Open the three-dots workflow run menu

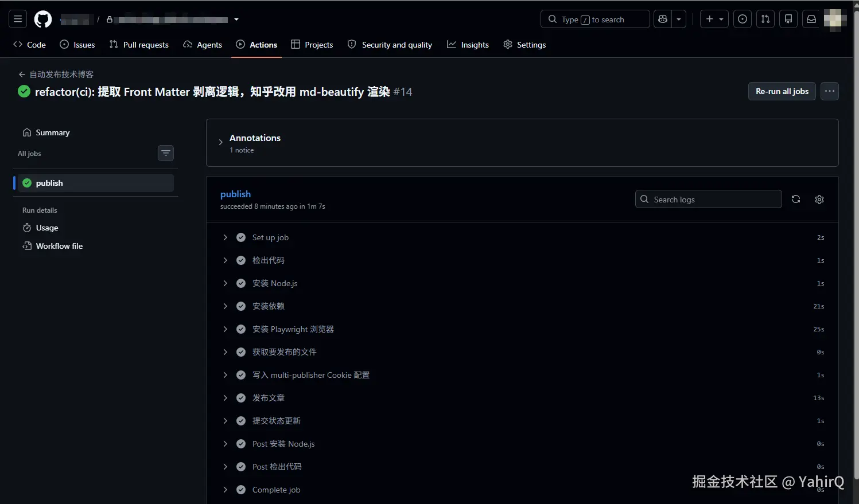tap(830, 91)
